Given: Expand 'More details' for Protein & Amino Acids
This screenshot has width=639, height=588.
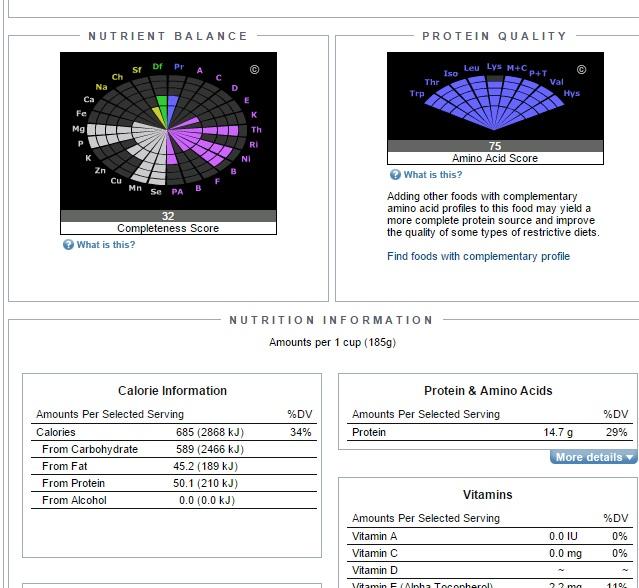Looking at the screenshot, I should point(593,457).
